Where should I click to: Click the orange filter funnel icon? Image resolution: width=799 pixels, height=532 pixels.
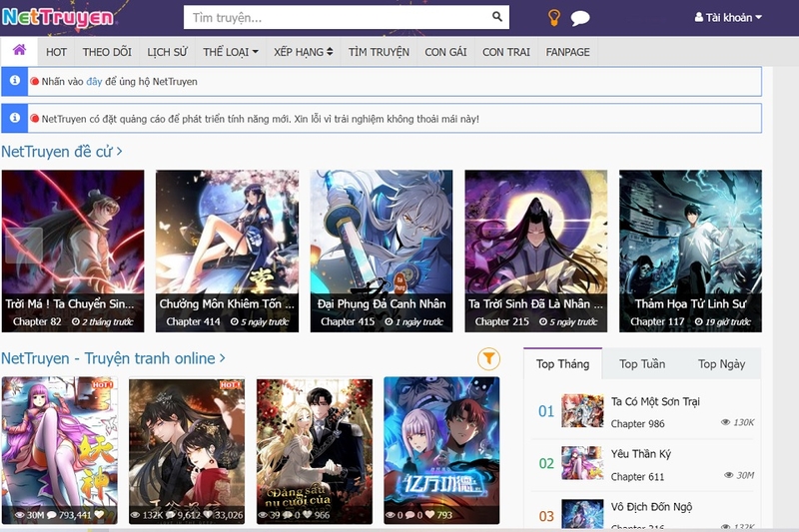(x=488, y=358)
